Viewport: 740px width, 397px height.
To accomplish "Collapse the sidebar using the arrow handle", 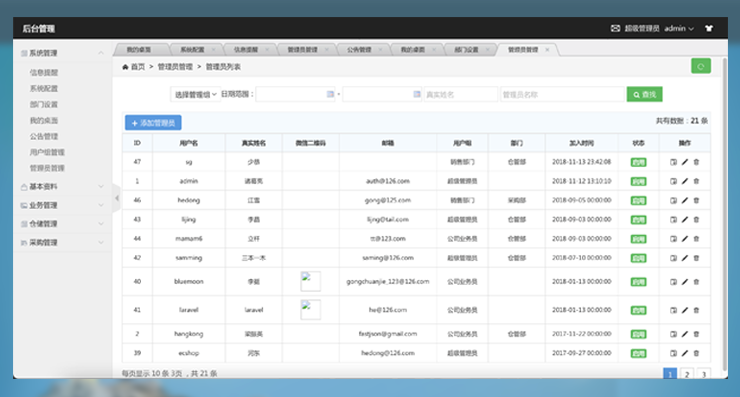I will pos(117,198).
